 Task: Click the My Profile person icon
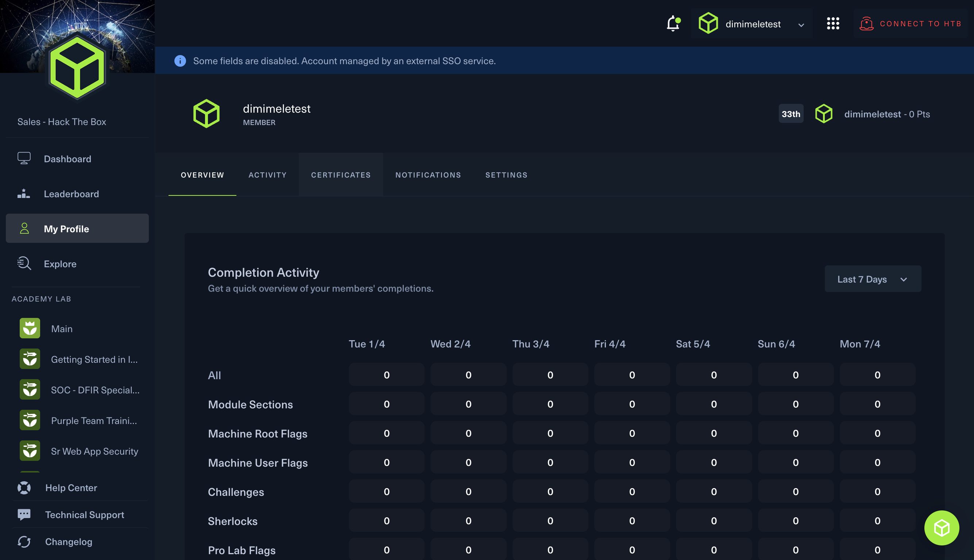(x=24, y=229)
